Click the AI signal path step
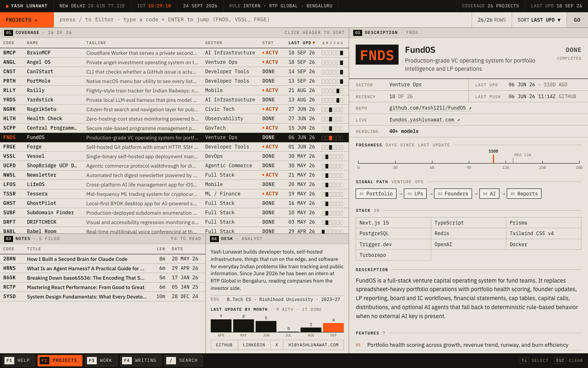This screenshot has height=368, width=588. pyautogui.click(x=489, y=194)
